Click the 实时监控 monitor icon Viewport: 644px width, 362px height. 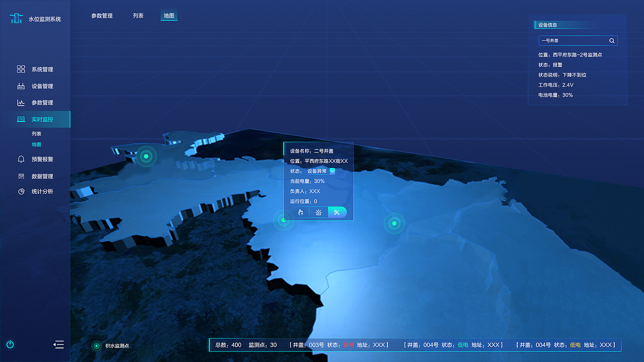[x=21, y=119]
